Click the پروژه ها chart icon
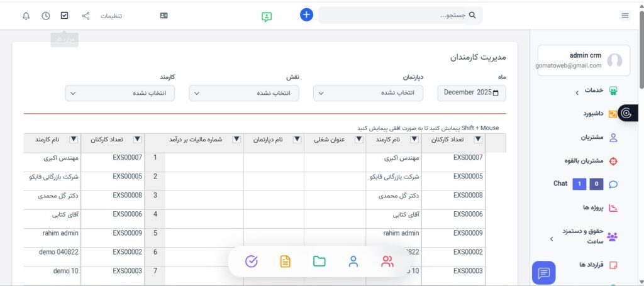 613,208
